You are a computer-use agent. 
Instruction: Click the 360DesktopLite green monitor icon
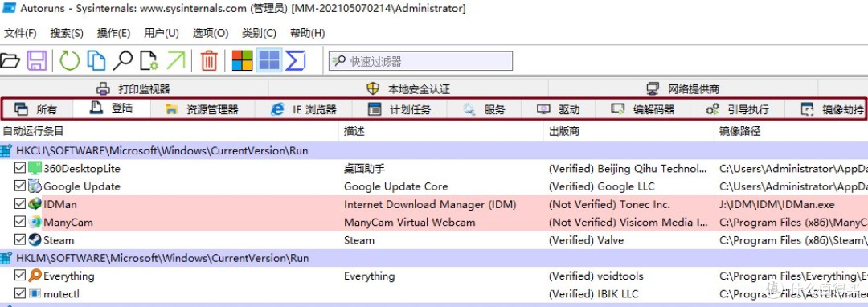(35, 168)
